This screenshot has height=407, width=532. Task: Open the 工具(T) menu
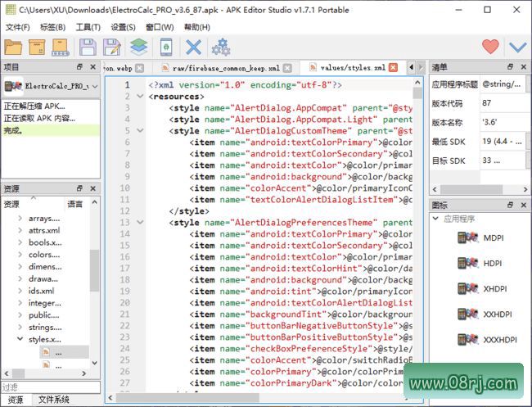point(88,27)
